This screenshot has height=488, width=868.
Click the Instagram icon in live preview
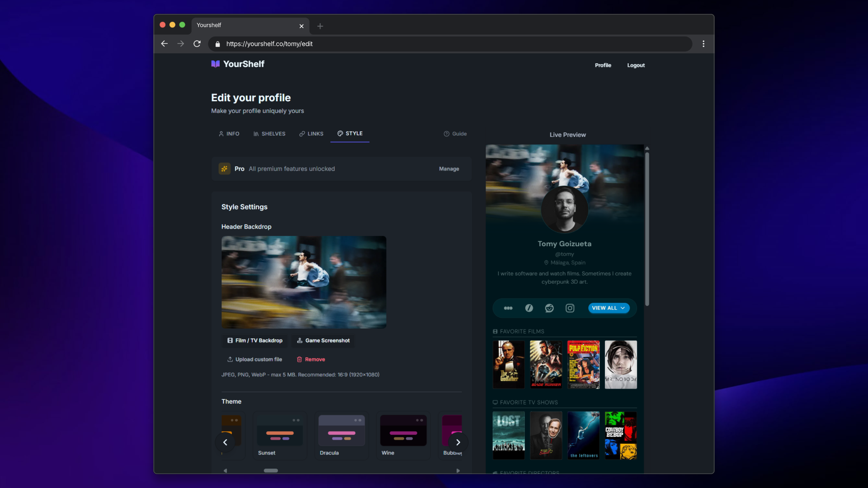point(570,308)
